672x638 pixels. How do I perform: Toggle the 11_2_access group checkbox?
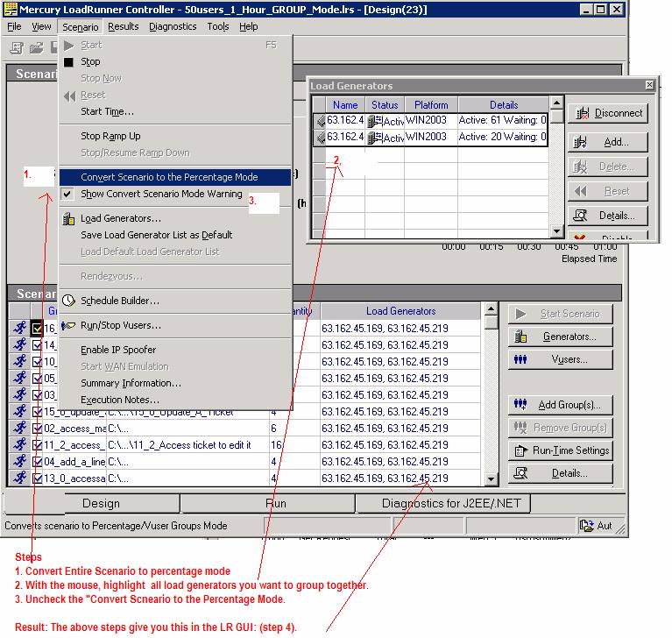tap(38, 445)
